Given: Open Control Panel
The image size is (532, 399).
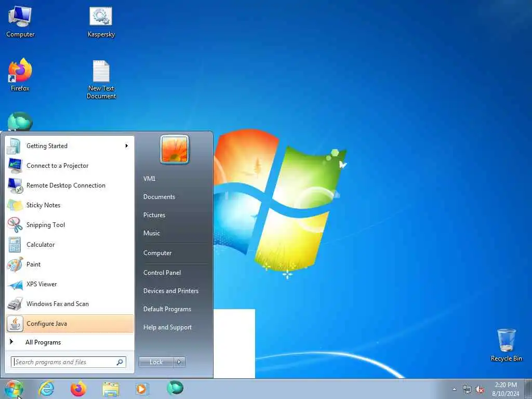Looking at the screenshot, I should pyautogui.click(x=162, y=273).
